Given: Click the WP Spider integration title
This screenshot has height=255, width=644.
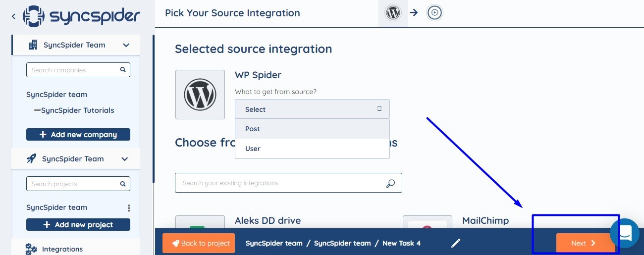Looking at the screenshot, I should (258, 75).
